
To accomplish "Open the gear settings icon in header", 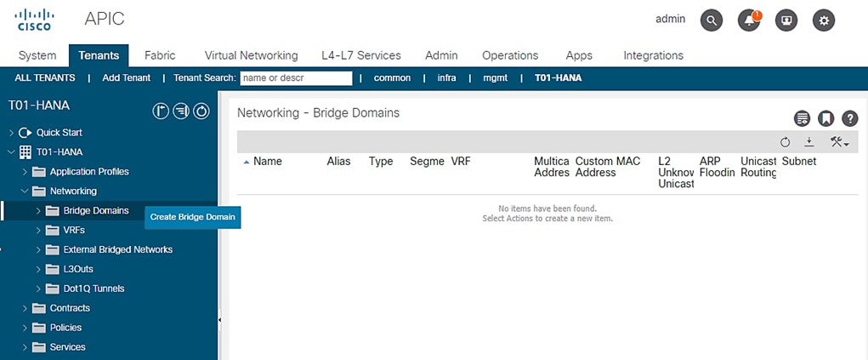I will [824, 20].
